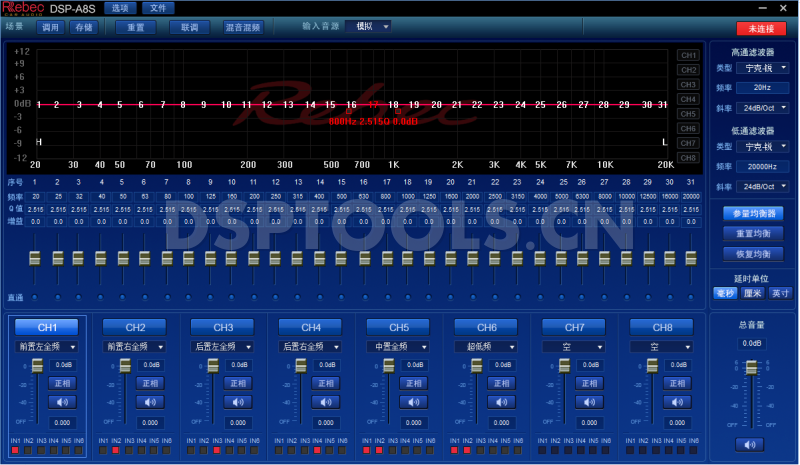Screen dimensions: 800x465
Task: Expand CH2 speaker assignment dropdown
Action: click(x=134, y=347)
